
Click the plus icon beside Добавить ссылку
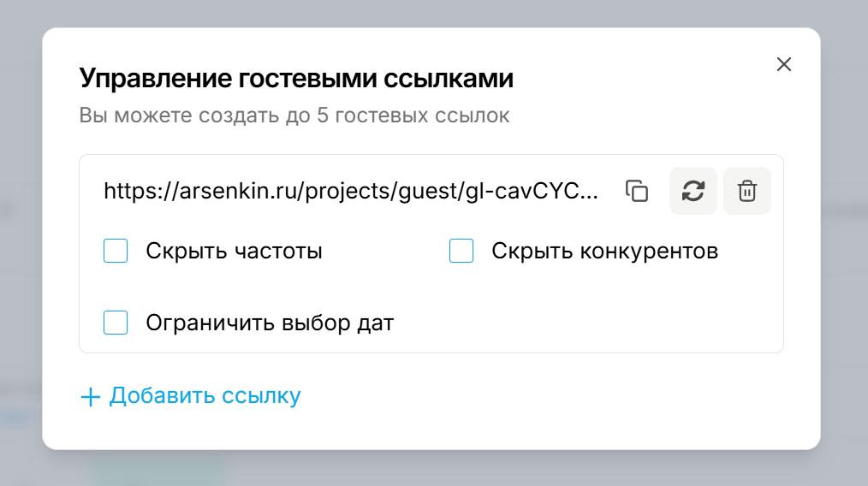90,397
